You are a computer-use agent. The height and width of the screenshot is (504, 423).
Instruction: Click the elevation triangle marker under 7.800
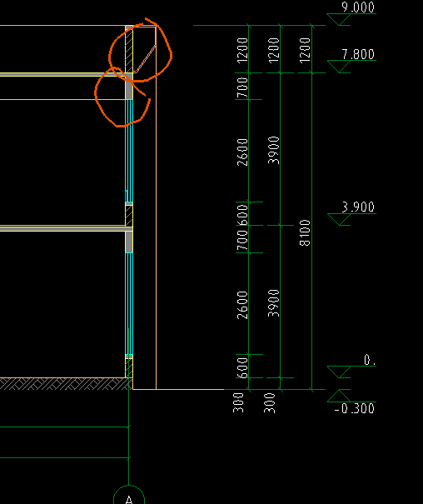pos(339,67)
